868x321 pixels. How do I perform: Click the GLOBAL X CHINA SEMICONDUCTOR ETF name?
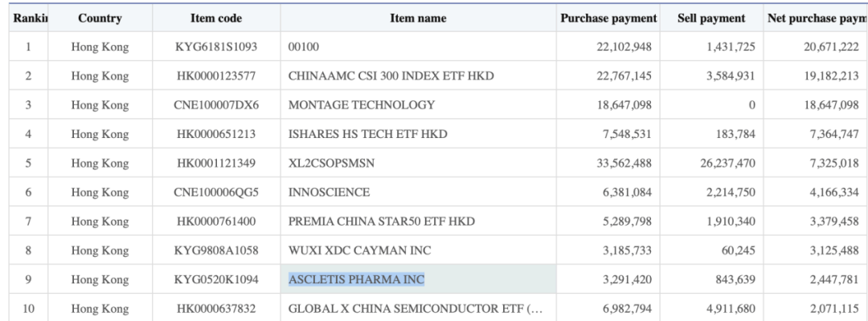pyautogui.click(x=411, y=308)
